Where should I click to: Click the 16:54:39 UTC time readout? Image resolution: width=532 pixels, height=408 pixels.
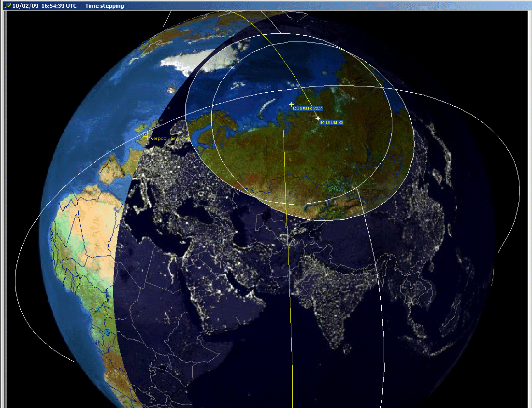[59, 6]
